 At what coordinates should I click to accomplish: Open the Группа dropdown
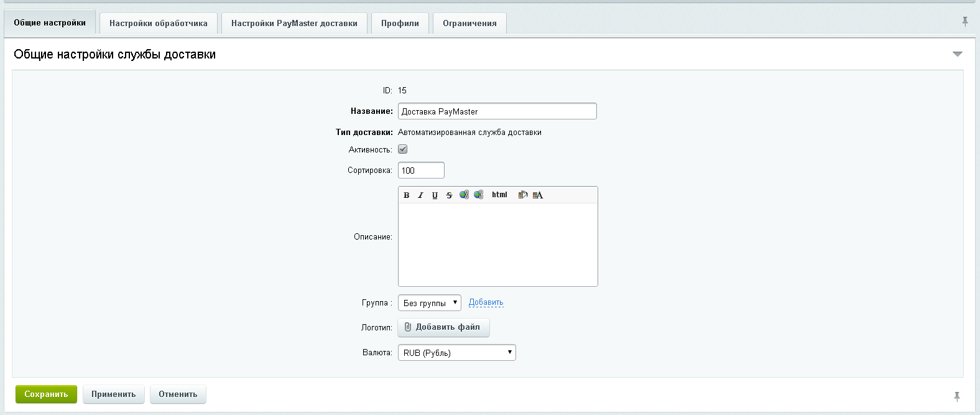click(x=430, y=303)
